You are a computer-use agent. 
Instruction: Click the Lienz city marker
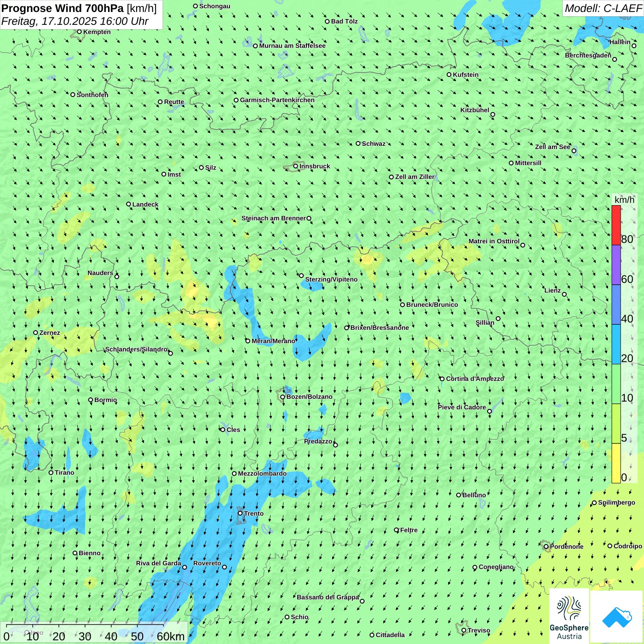[x=564, y=294]
